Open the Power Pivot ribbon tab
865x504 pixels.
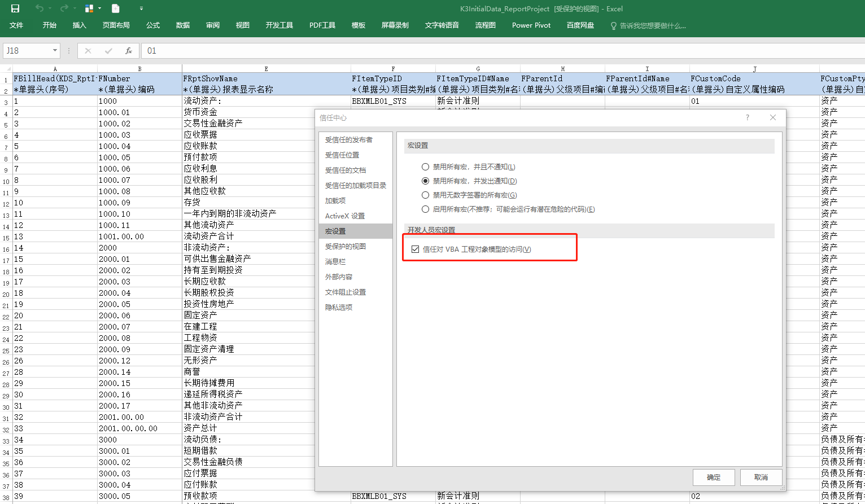[x=531, y=25]
